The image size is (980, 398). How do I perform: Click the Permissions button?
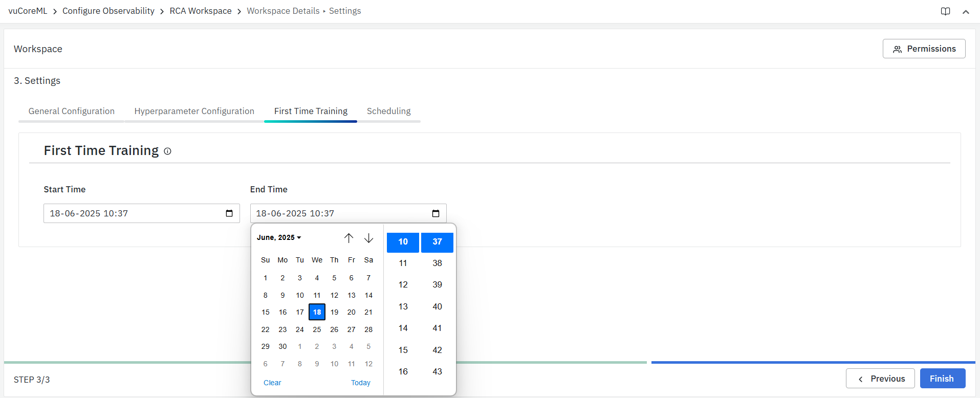pos(924,49)
